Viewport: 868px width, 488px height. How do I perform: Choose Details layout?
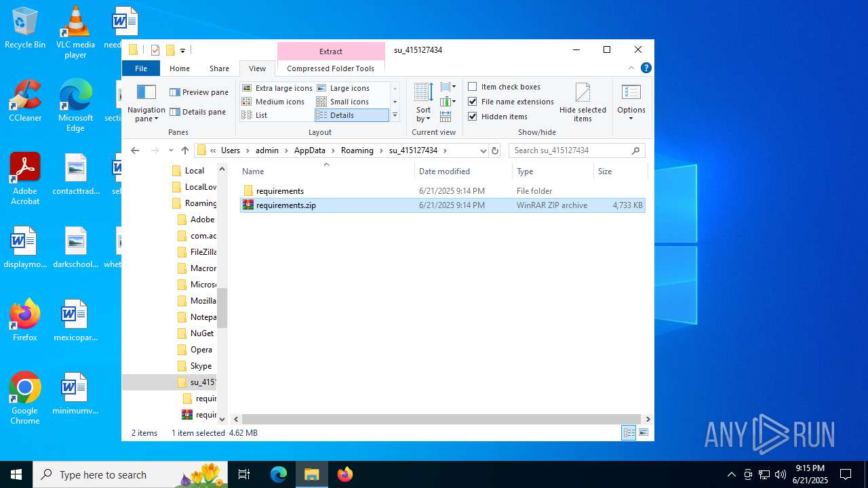[351, 115]
